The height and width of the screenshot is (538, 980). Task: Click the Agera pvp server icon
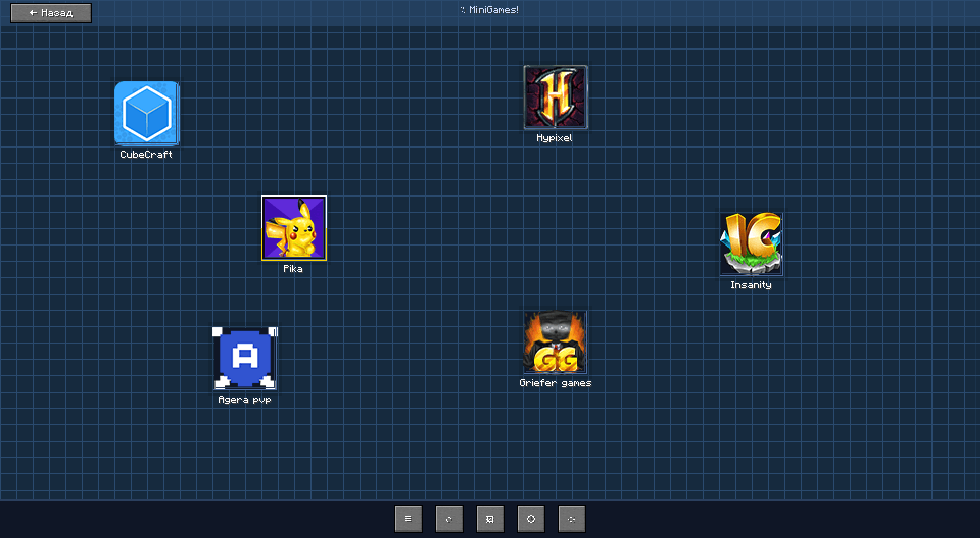tap(245, 358)
